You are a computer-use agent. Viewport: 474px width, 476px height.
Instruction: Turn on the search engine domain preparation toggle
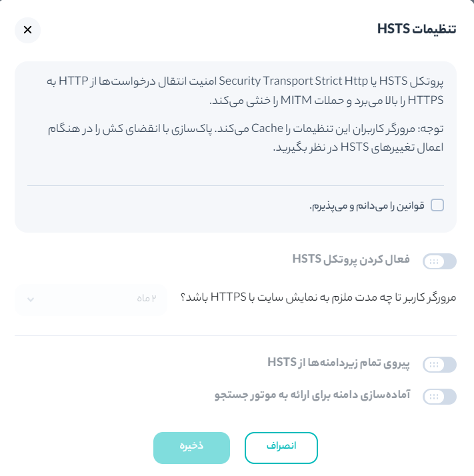(439, 397)
